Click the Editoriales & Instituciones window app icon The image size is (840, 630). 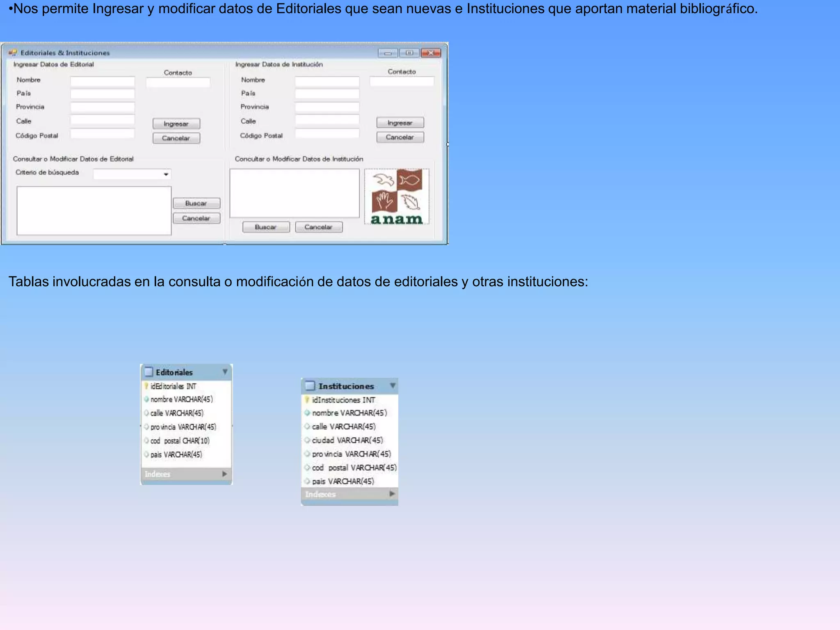point(13,52)
